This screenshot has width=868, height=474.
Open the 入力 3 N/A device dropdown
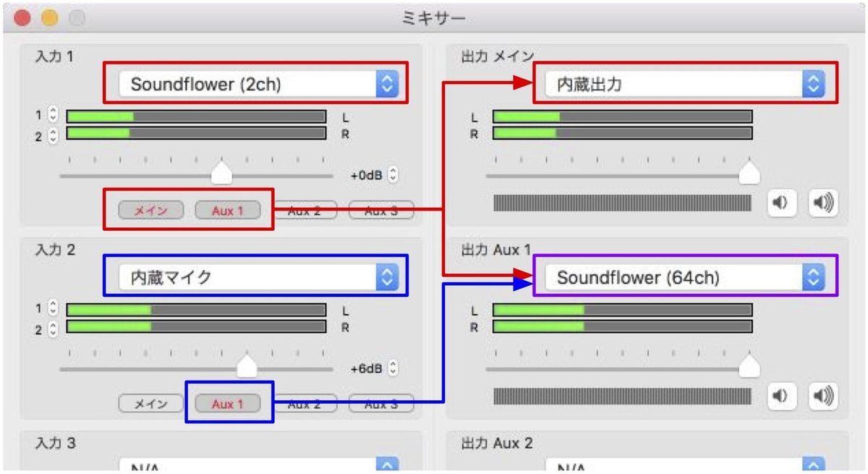[x=259, y=465]
